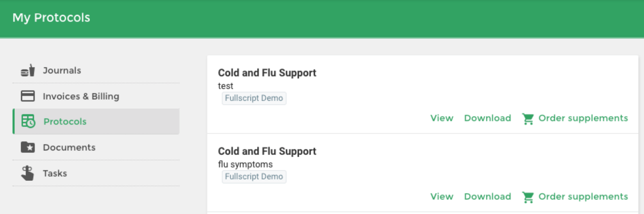
Task: Click the shopping cart icon for test protocol
Action: click(x=528, y=119)
